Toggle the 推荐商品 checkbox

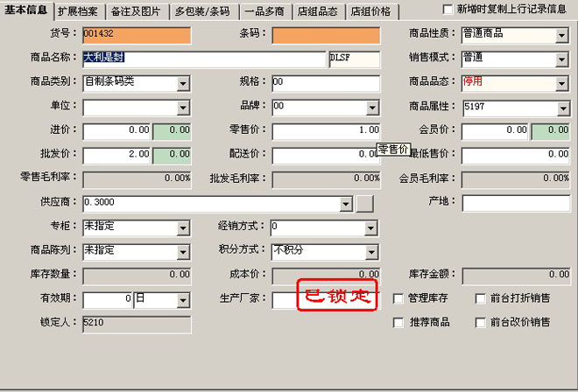[x=398, y=323]
